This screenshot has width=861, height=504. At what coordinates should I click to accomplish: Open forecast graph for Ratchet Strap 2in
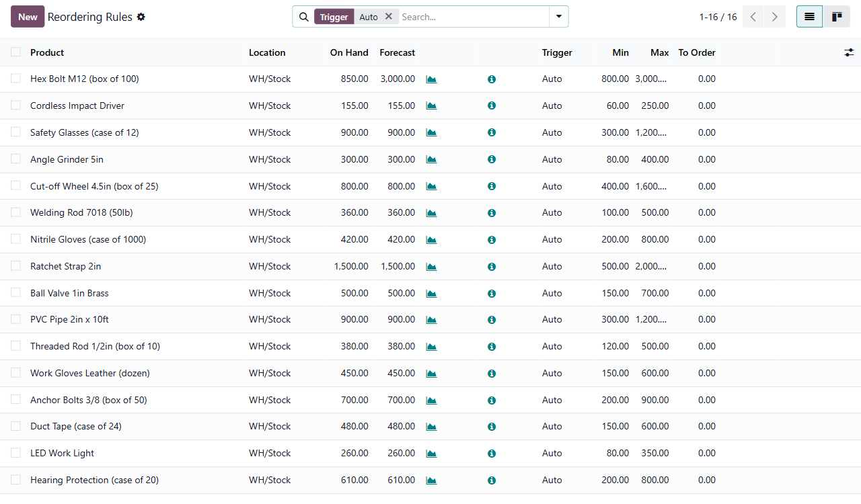(x=431, y=267)
